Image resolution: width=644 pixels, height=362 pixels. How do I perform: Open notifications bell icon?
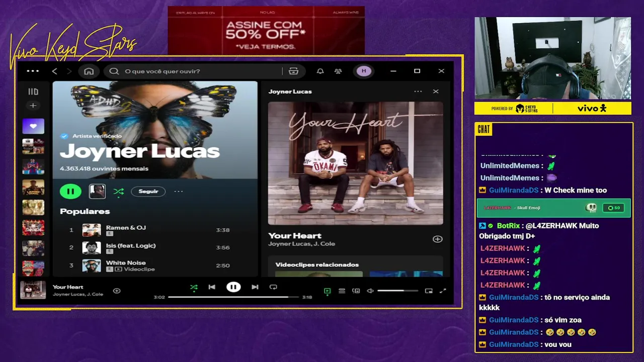pyautogui.click(x=320, y=71)
